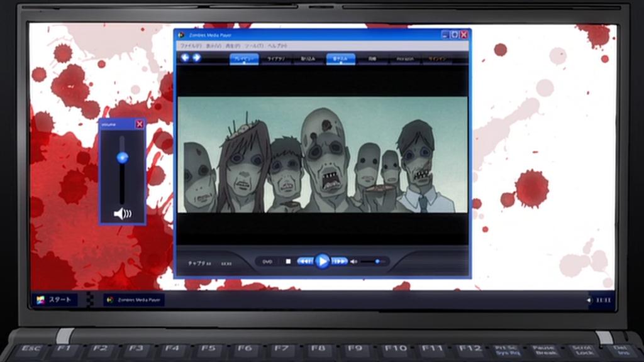The width and height of the screenshot is (644, 362).
Task: Select the orange サインイン tab
Action: [x=438, y=59]
